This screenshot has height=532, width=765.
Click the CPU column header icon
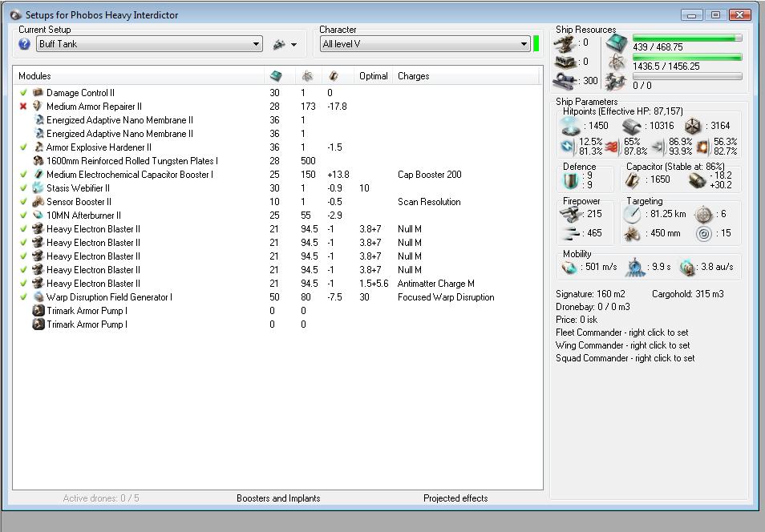pyautogui.click(x=276, y=76)
